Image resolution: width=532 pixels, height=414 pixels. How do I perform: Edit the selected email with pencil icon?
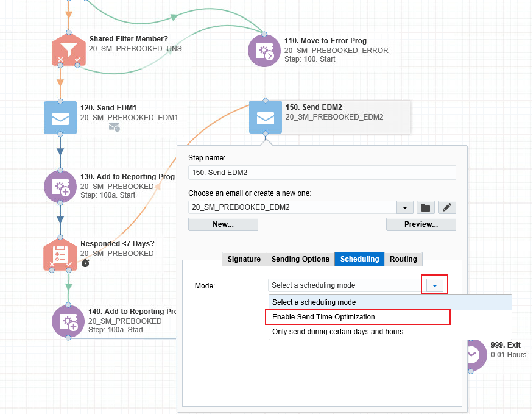(447, 207)
